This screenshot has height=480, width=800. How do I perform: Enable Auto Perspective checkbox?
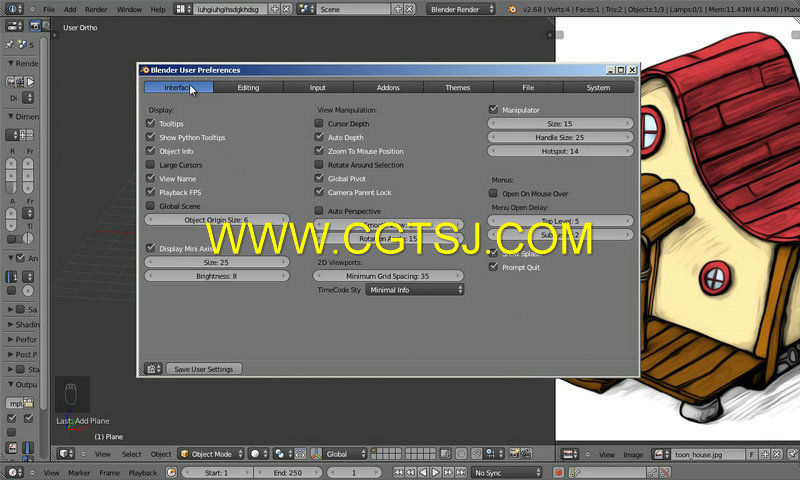pyautogui.click(x=319, y=210)
